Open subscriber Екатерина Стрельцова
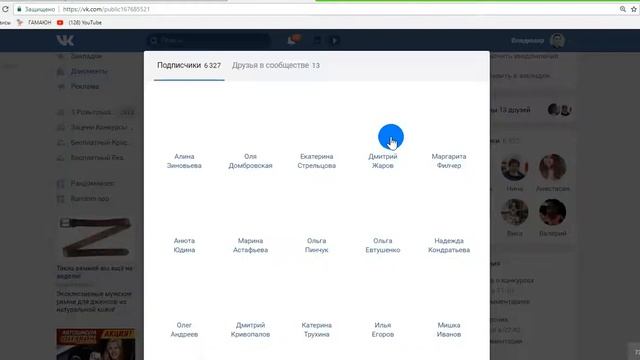 click(x=317, y=161)
